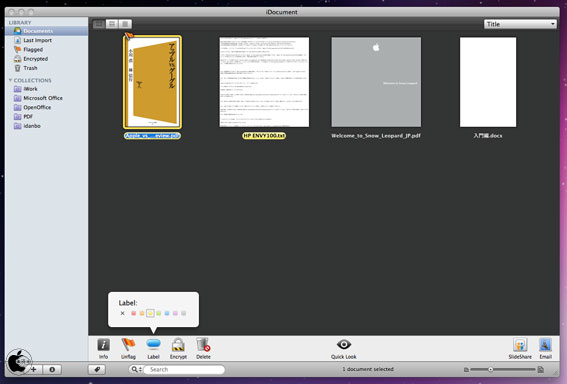567x384 pixels.
Task: Click the small-thumbnail icon left of the size slider
Action: [466, 370]
